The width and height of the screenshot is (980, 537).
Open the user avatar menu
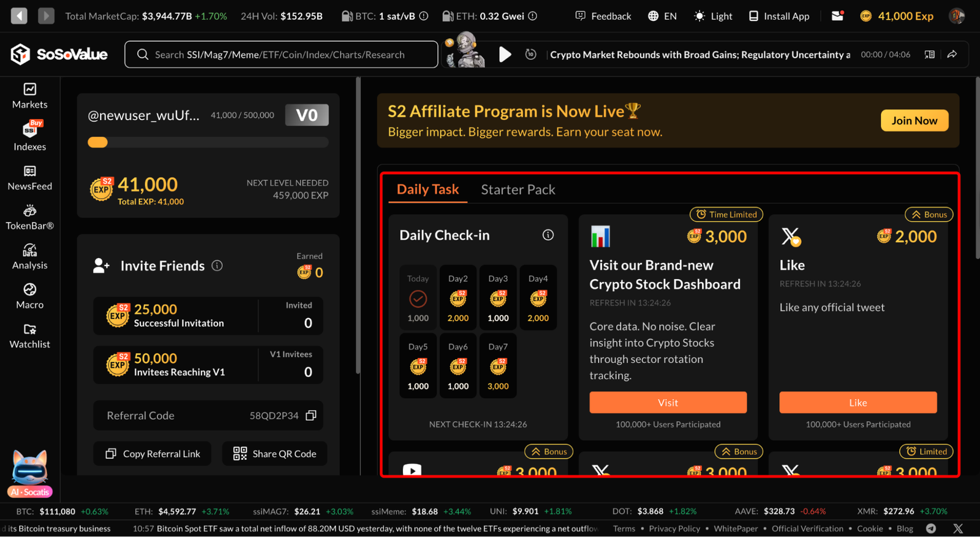957,16
